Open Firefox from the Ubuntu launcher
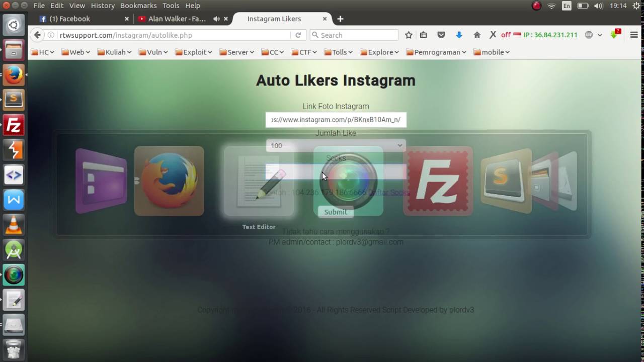Image resolution: width=644 pixels, height=362 pixels. [x=14, y=75]
